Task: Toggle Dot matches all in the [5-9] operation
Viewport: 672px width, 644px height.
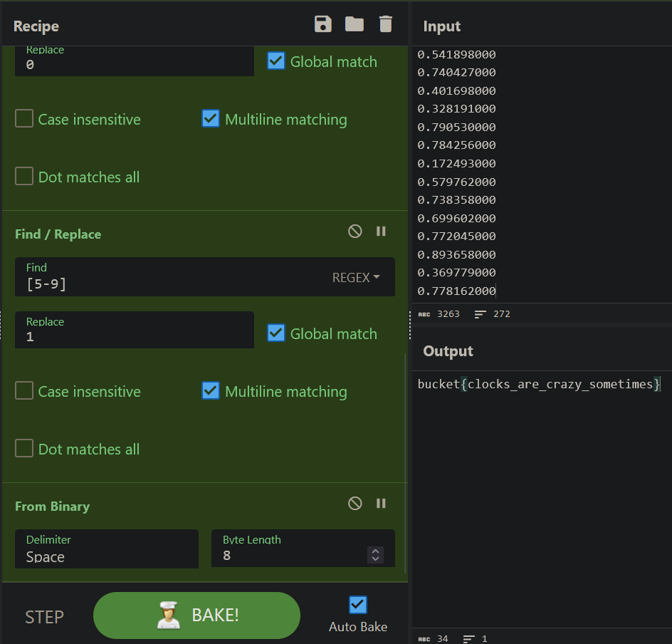Action: pos(24,448)
